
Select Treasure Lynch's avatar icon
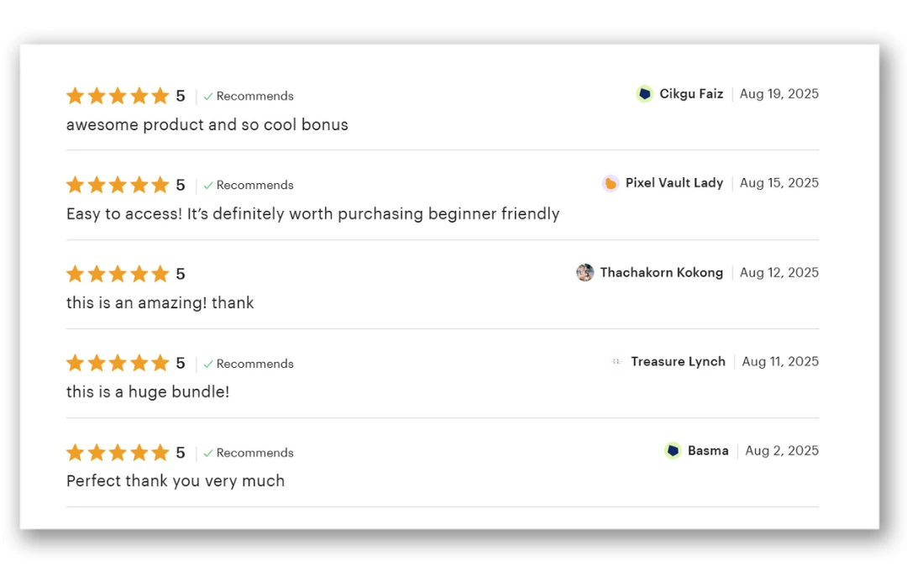pyautogui.click(x=616, y=361)
